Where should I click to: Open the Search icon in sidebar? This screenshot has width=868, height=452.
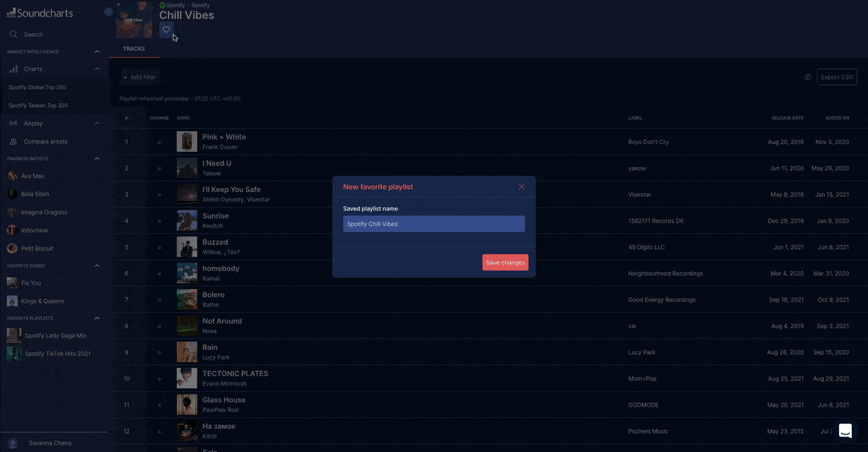tap(14, 35)
